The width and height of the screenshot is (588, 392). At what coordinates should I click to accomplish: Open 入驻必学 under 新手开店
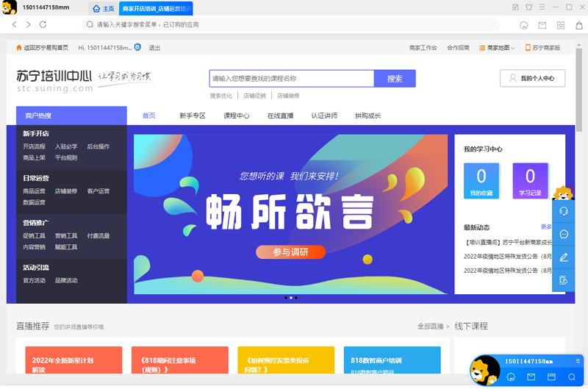66,146
